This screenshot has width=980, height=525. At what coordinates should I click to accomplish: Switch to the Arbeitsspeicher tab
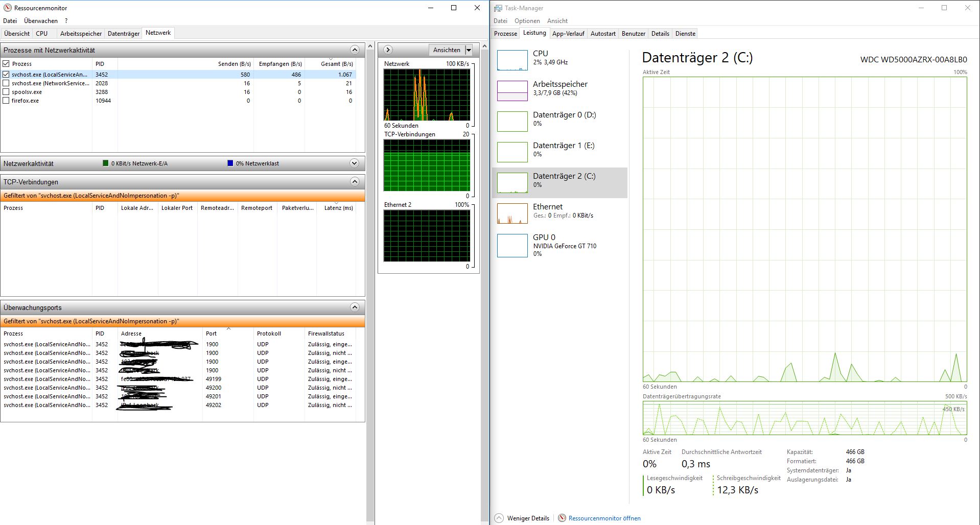81,34
